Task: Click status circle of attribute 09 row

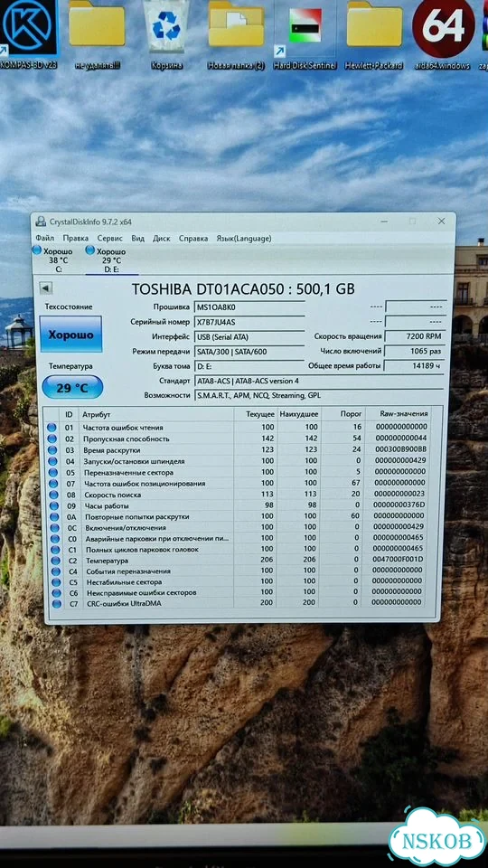Action: 53,505
